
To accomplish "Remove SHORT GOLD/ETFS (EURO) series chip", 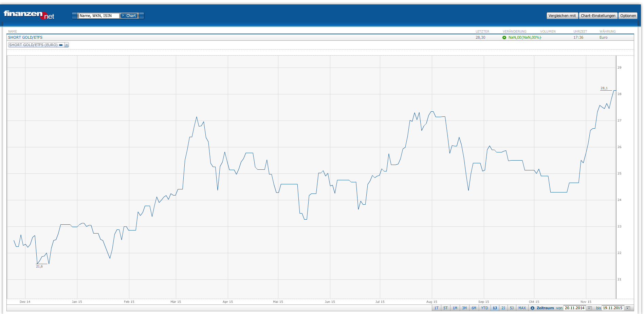I will tap(67, 45).
